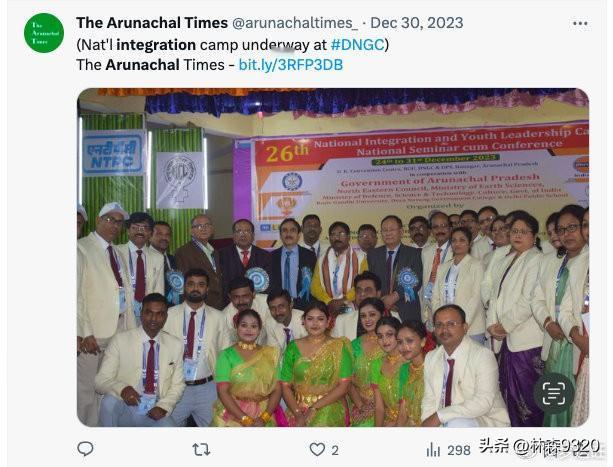Like the tweet with heart icon
Screen dimensions: 613x467
pos(317,450)
